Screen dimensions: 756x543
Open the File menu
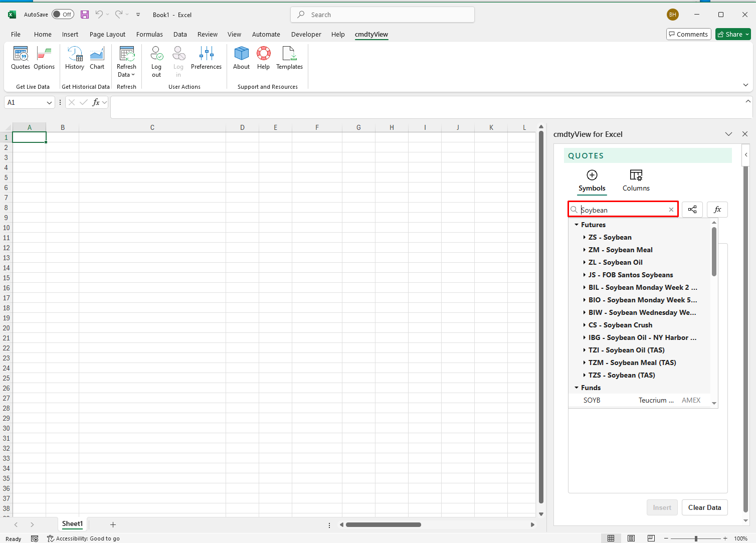[x=16, y=34]
